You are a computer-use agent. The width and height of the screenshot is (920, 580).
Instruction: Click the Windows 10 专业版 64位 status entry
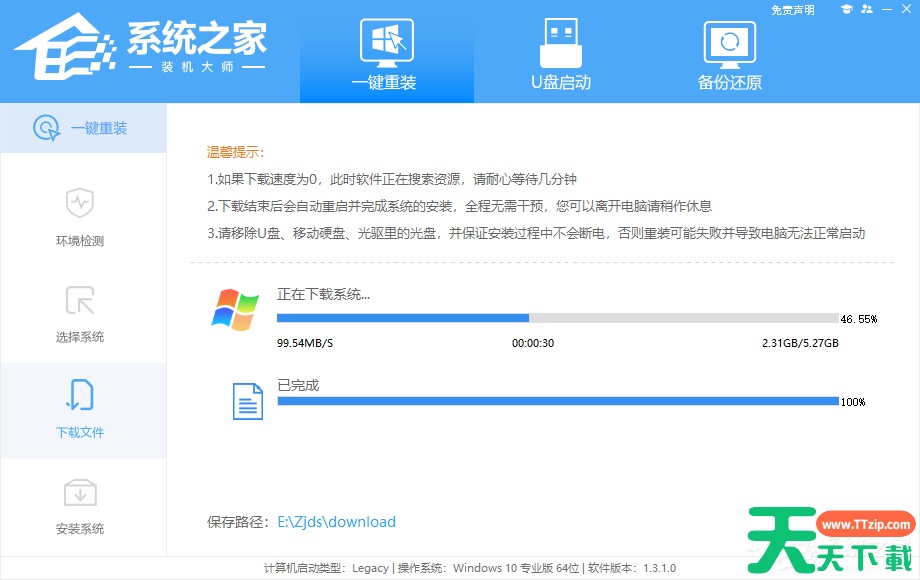pos(488,568)
